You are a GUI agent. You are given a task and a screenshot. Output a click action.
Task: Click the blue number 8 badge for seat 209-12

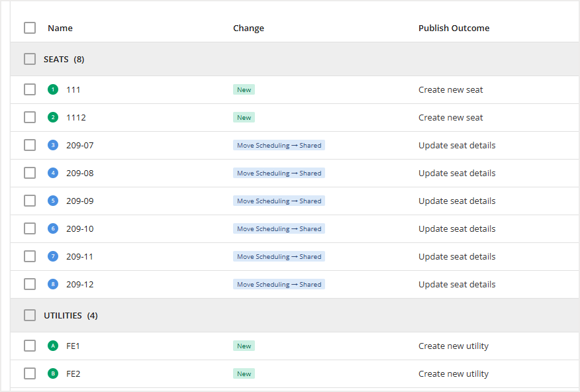[53, 284]
